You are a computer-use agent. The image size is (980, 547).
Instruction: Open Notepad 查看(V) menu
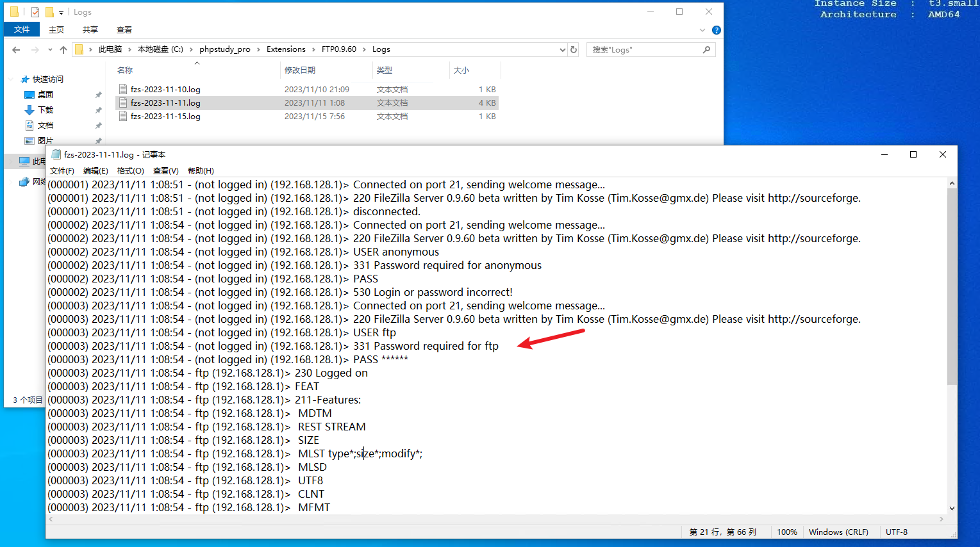point(166,171)
